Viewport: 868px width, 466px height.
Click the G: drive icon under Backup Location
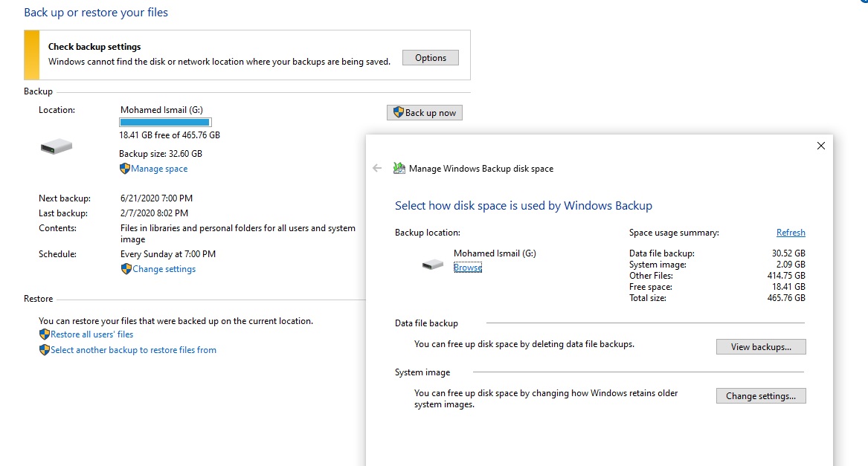56,147
